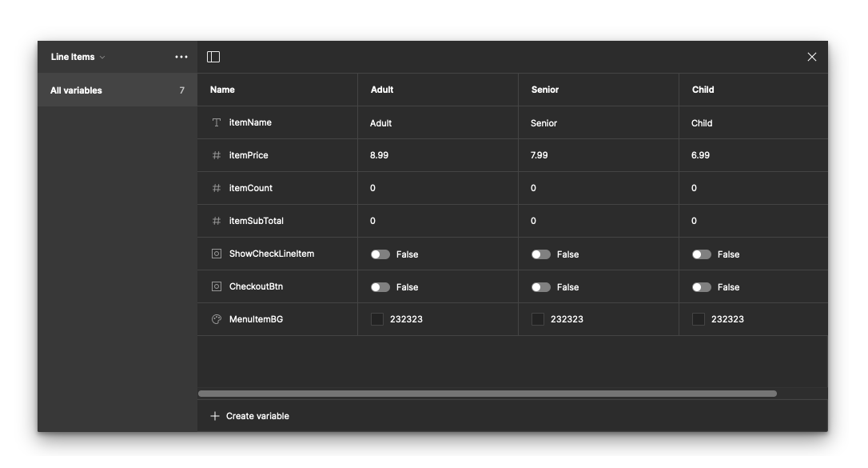Select the itemPrice variable name
This screenshot has width=868, height=468.
tap(249, 155)
